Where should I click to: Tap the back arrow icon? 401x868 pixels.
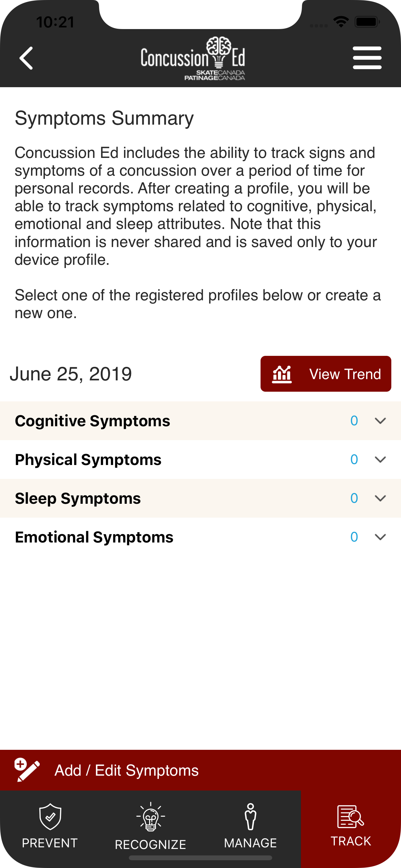click(x=26, y=58)
